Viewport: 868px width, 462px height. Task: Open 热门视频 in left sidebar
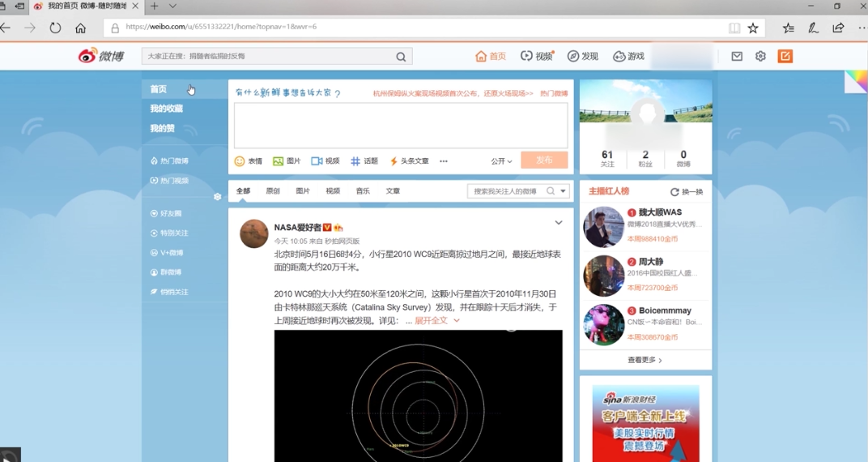169,181
